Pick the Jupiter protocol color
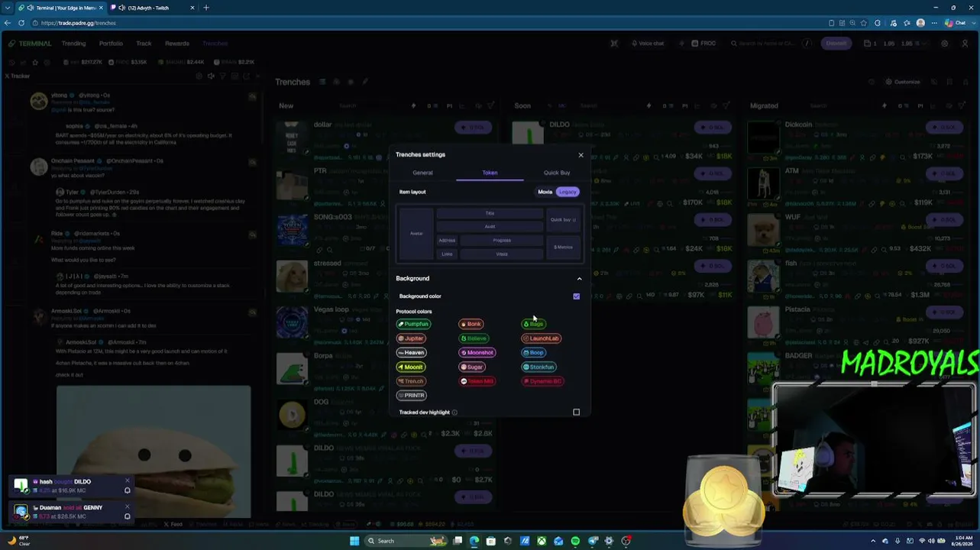This screenshot has height=550, width=980. (411, 338)
